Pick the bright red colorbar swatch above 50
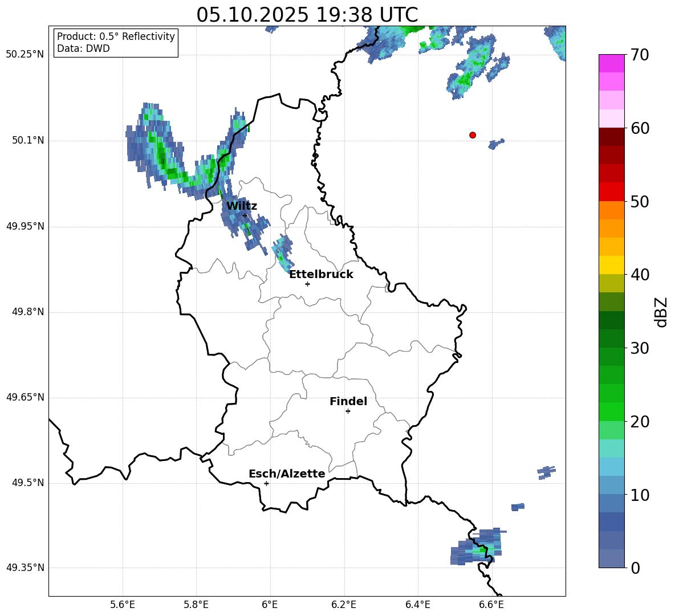This screenshot has width=675, height=616. [x=612, y=191]
